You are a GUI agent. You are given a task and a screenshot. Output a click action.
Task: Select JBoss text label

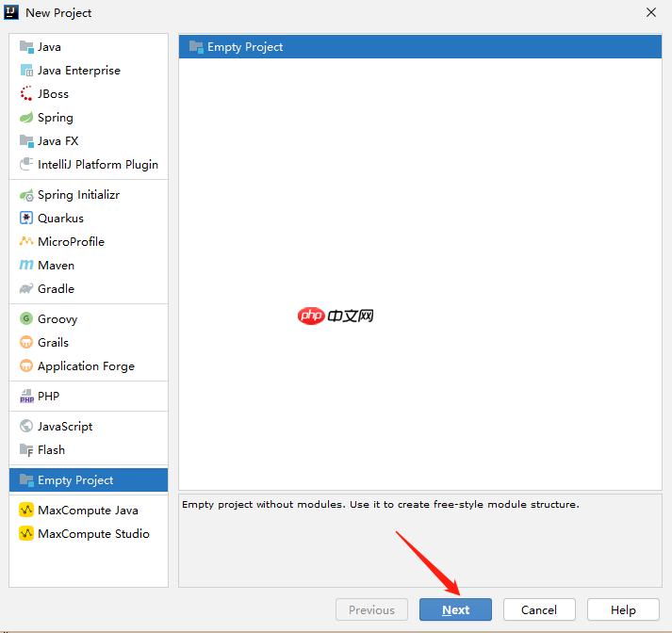point(53,94)
